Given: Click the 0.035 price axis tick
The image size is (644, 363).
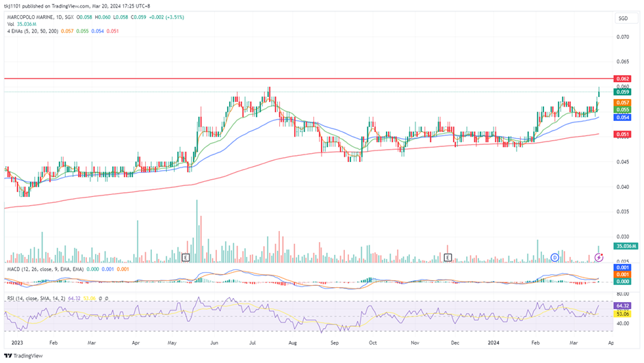Looking at the screenshot, I should (623, 212).
